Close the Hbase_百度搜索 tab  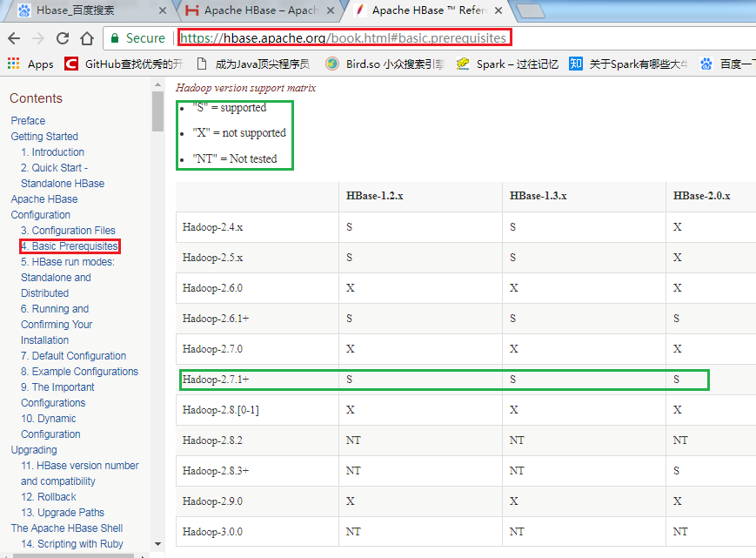163,10
